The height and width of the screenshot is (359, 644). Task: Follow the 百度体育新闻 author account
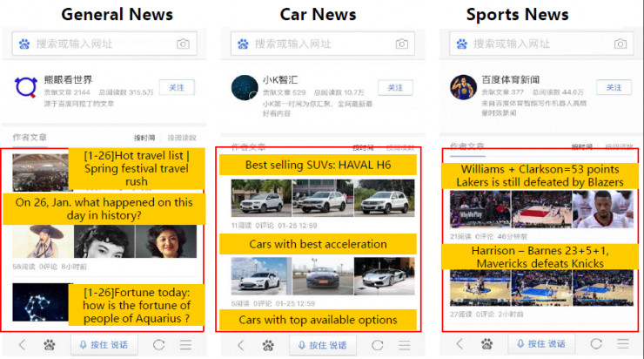(614, 88)
